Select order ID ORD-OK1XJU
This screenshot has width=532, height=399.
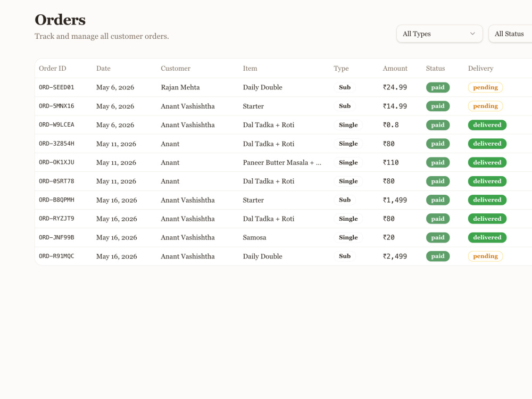[x=56, y=162]
